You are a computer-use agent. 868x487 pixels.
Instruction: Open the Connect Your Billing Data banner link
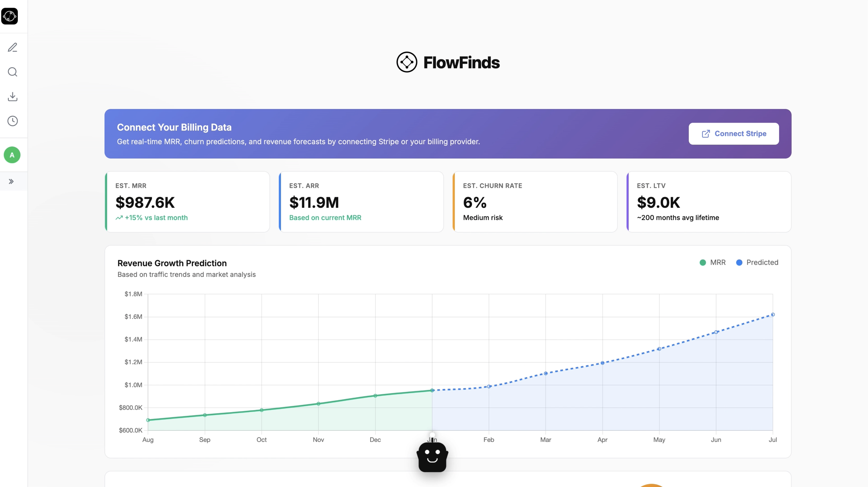(x=734, y=134)
